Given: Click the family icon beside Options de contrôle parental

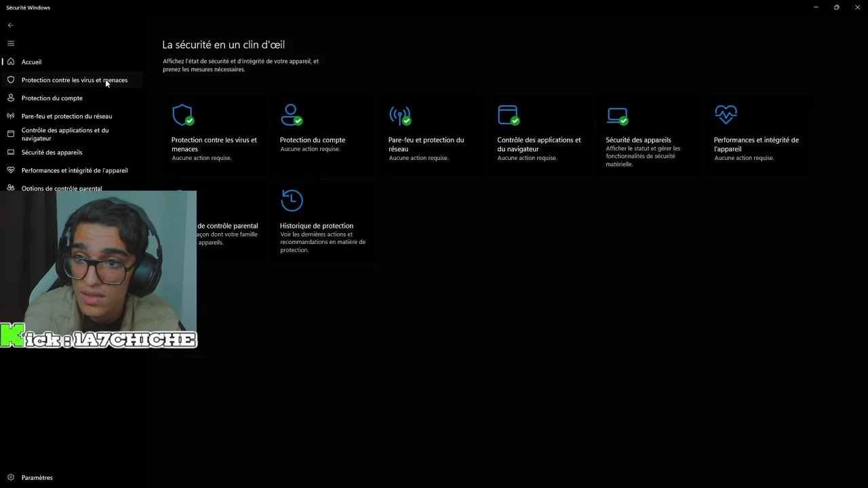Looking at the screenshot, I should 11,188.
